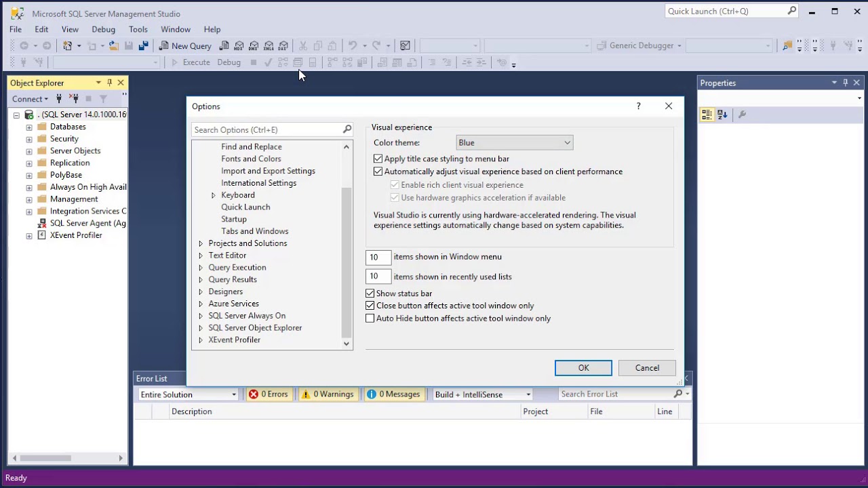Click the Activity Monitor icon in the toolbar
This screenshot has width=868, height=488.
tap(405, 46)
